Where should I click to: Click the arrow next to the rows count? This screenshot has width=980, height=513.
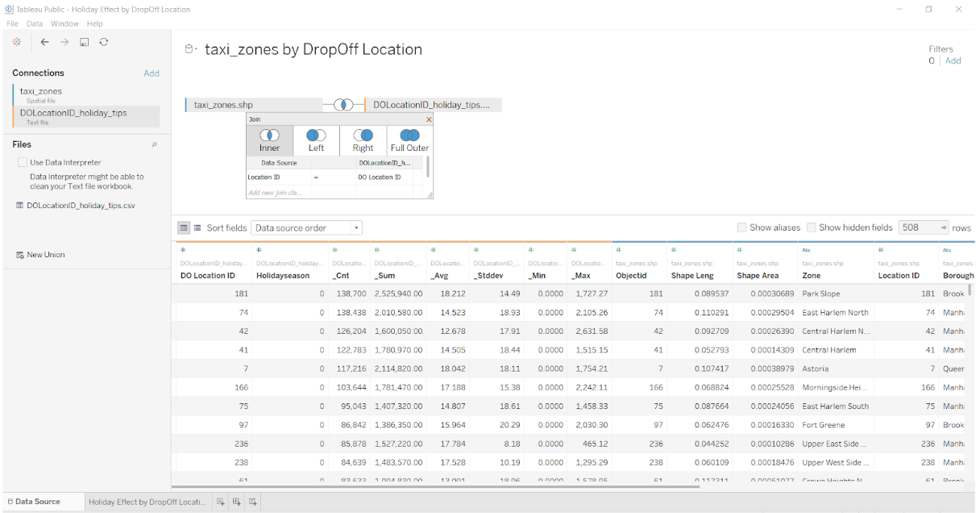(944, 227)
